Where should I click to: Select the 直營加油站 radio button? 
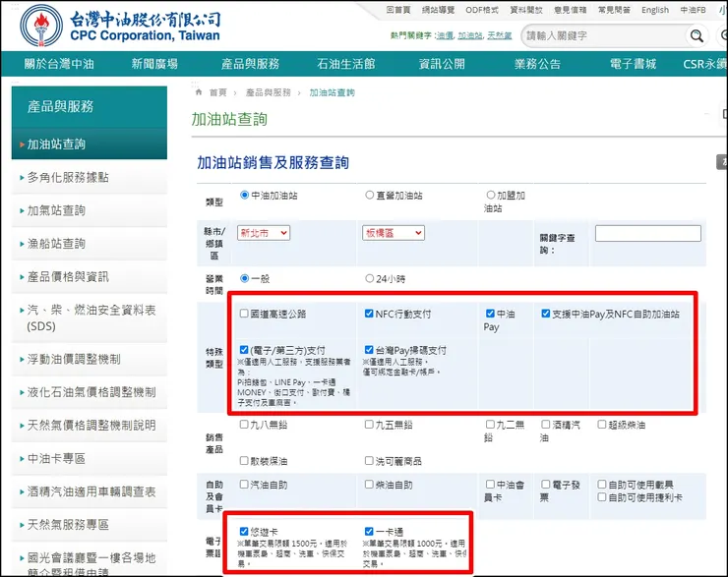coord(369,195)
